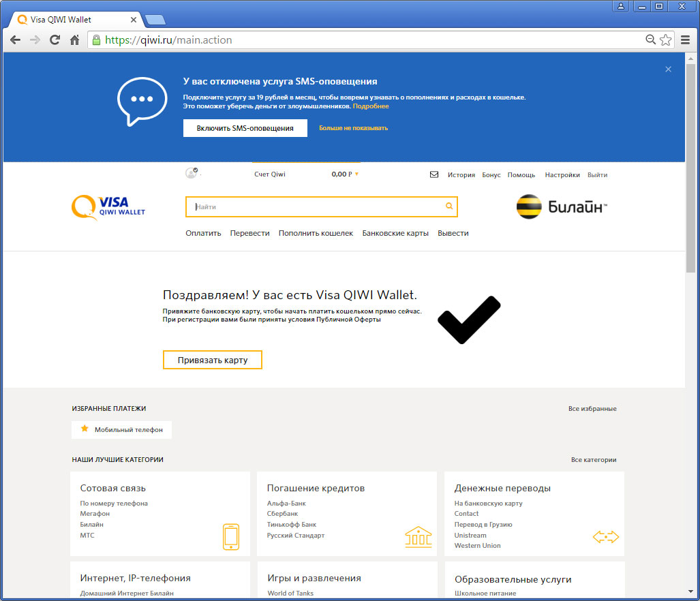Click the Включить SMS-оповещения button
The image size is (700, 601).
coord(245,128)
